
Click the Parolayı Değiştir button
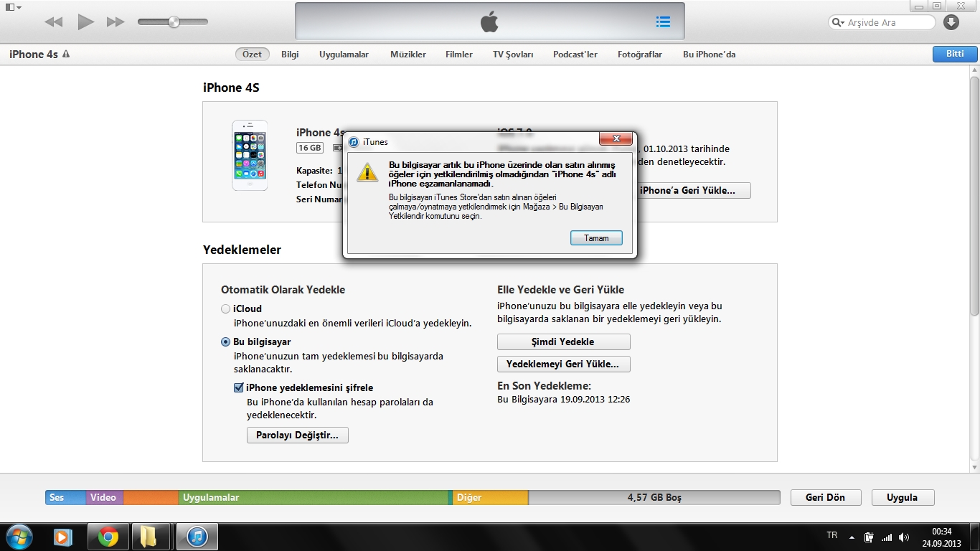(298, 435)
